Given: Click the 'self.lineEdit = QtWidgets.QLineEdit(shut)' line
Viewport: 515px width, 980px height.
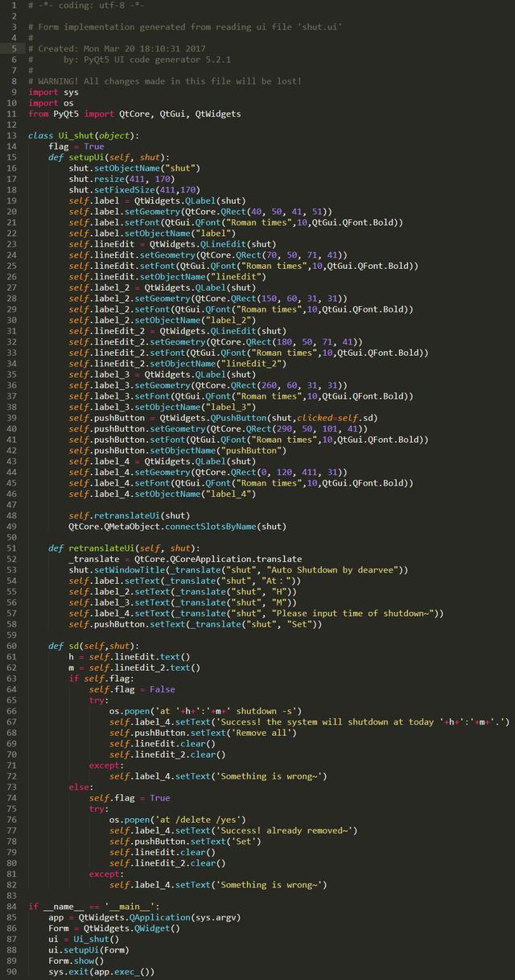Looking at the screenshot, I should click(172, 244).
